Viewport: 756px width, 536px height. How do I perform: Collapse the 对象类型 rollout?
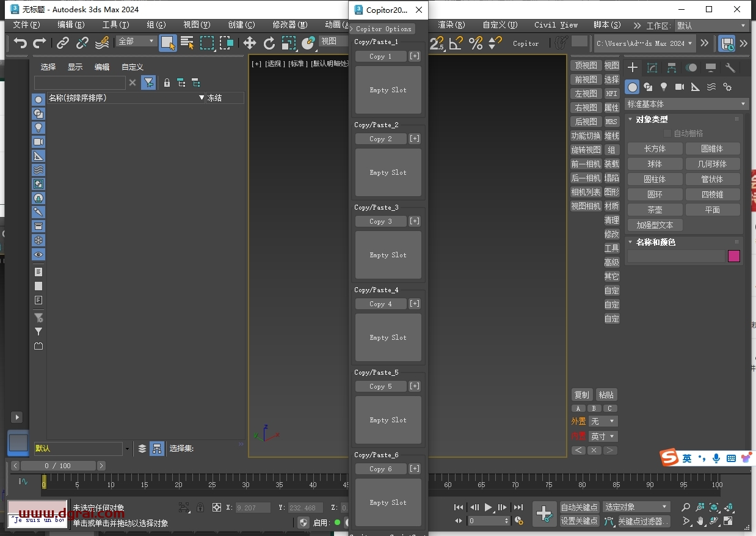tap(652, 120)
